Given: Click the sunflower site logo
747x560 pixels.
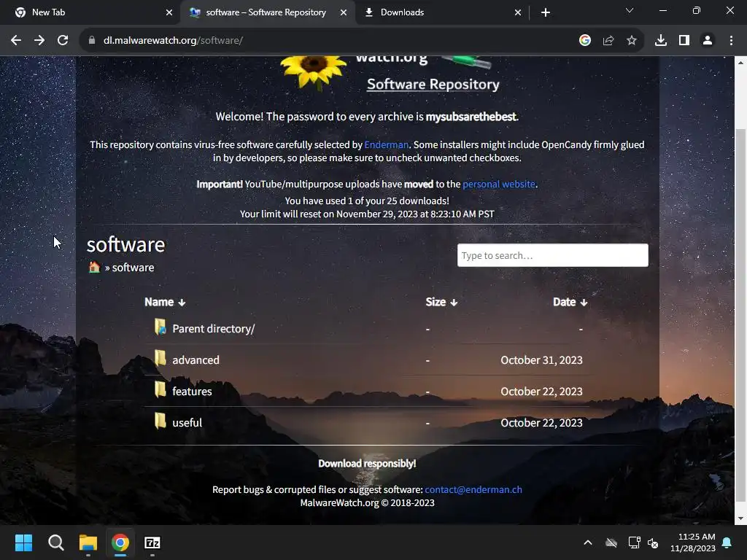Looking at the screenshot, I should point(314,71).
